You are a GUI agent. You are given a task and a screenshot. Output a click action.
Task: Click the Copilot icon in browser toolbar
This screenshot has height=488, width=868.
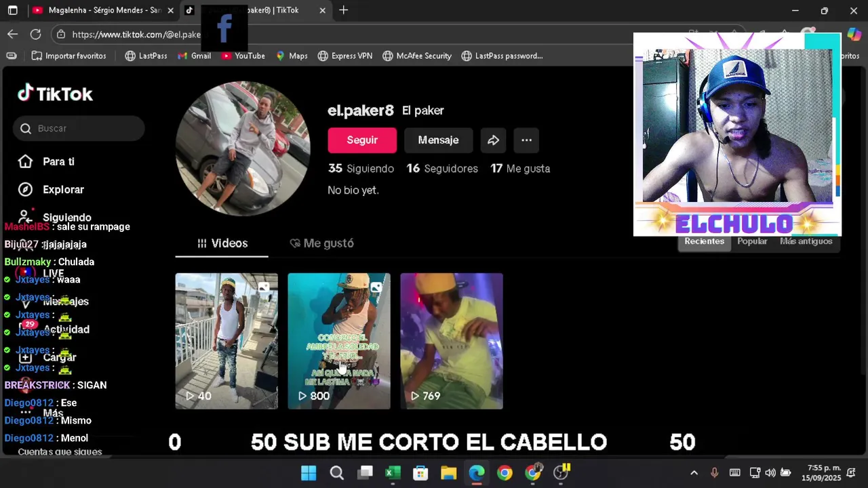(853, 35)
